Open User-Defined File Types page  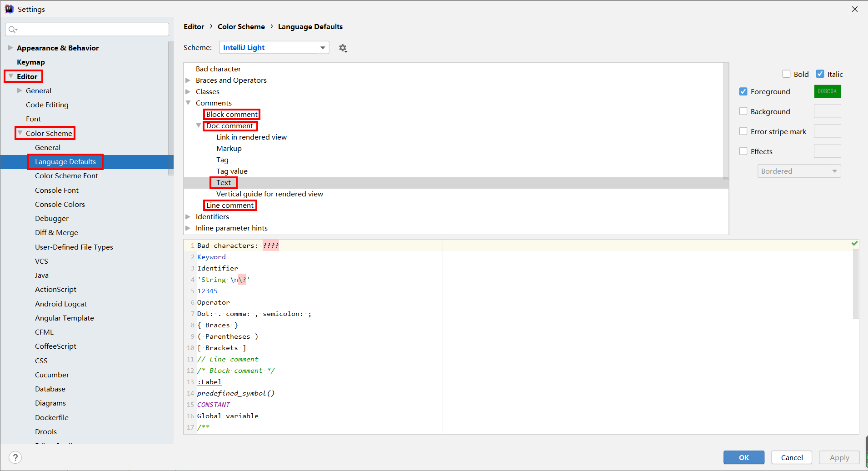(x=74, y=247)
